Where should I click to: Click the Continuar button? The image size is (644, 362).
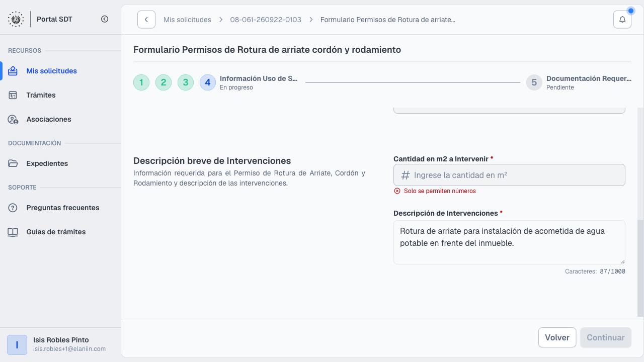[606, 337]
